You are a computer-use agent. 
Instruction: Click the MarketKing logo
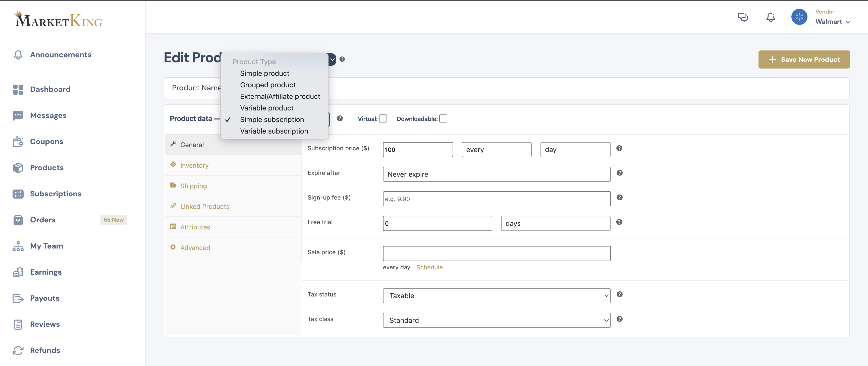point(58,19)
